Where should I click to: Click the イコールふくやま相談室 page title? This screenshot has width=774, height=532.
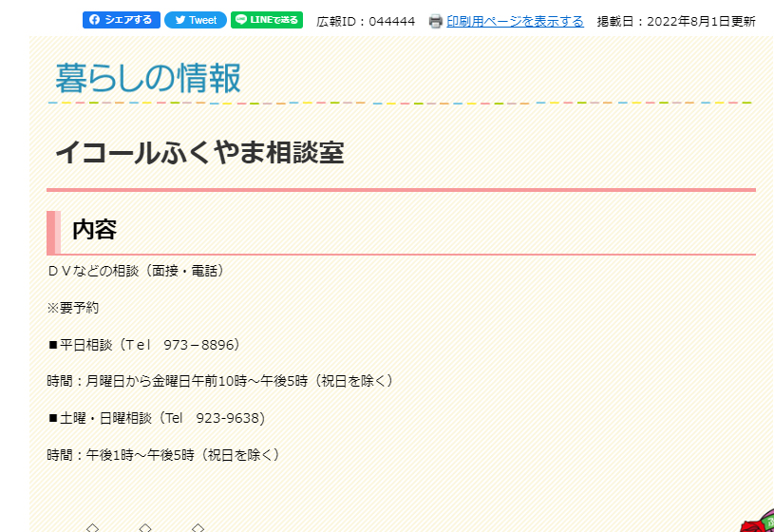click(x=198, y=152)
